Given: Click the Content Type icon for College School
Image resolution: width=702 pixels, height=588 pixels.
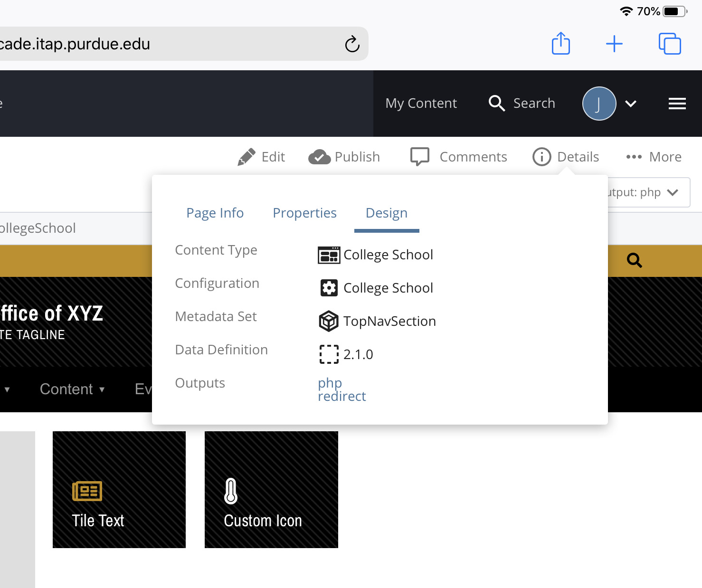Looking at the screenshot, I should pos(329,255).
